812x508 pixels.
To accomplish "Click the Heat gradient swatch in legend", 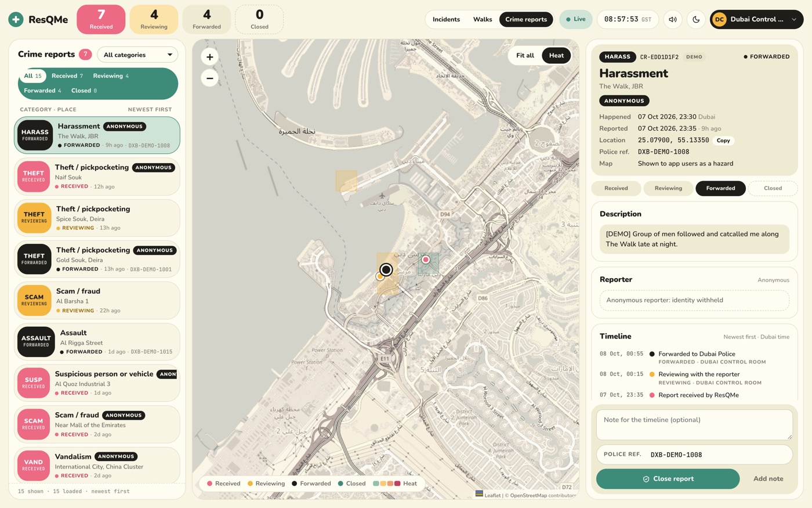I will (x=386, y=484).
